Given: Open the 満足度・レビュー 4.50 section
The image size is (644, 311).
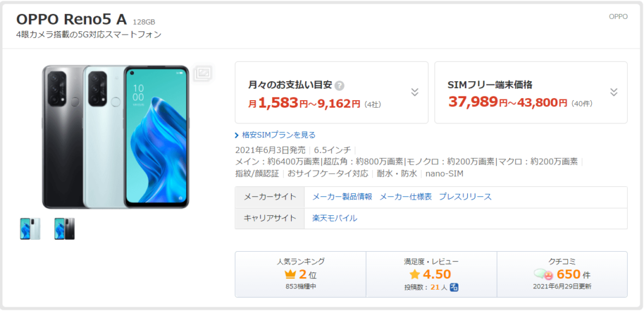Looking at the screenshot, I should (431, 274).
